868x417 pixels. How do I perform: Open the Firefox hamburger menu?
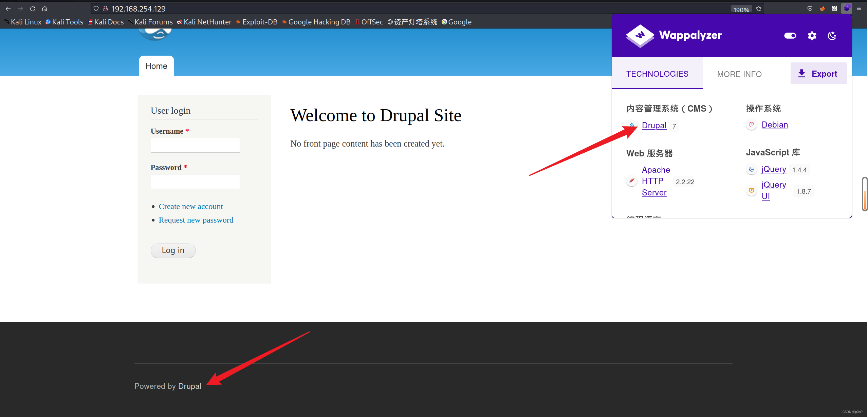coord(859,9)
